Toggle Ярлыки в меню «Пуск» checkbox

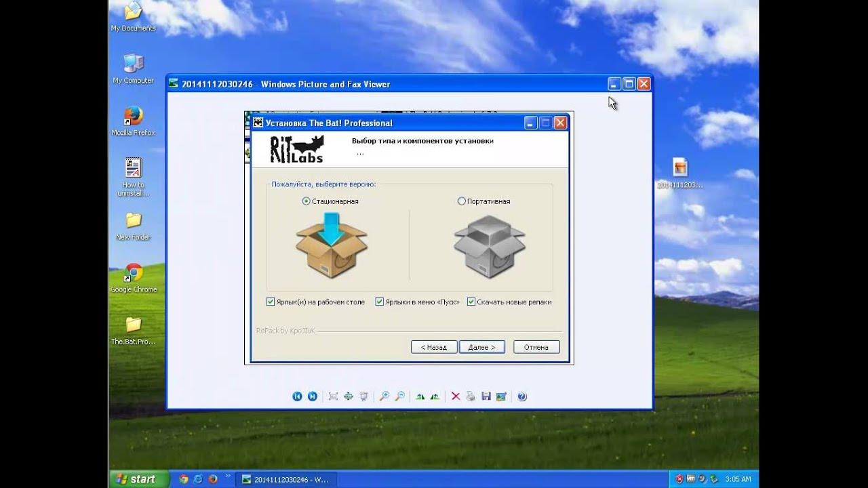380,302
